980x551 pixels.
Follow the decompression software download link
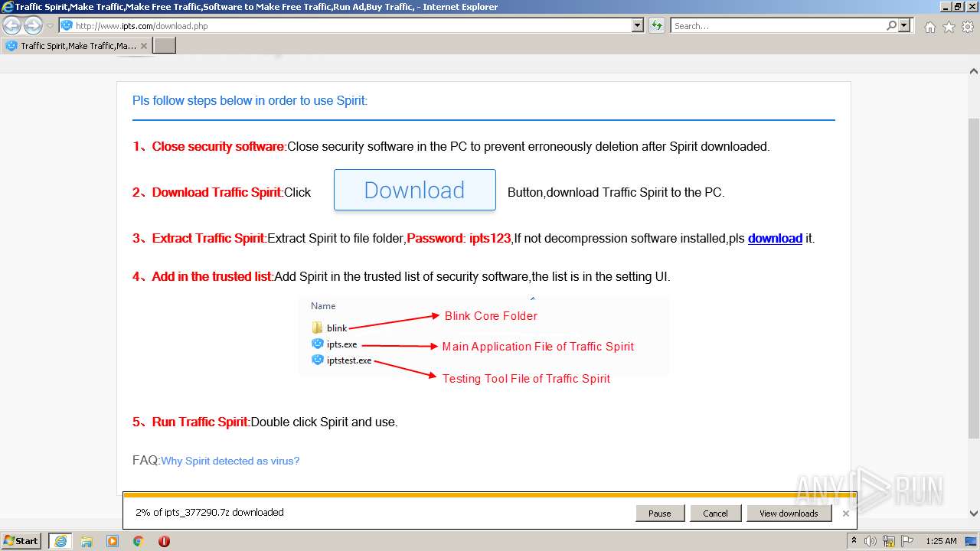[775, 238]
